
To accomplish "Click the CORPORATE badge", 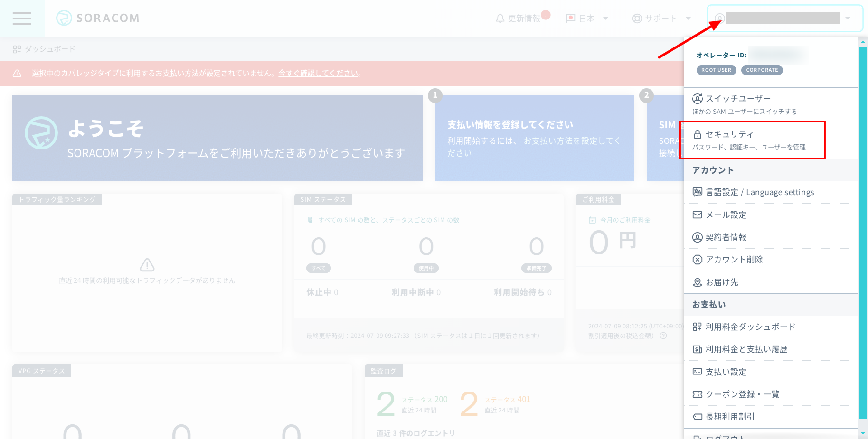I will [762, 70].
